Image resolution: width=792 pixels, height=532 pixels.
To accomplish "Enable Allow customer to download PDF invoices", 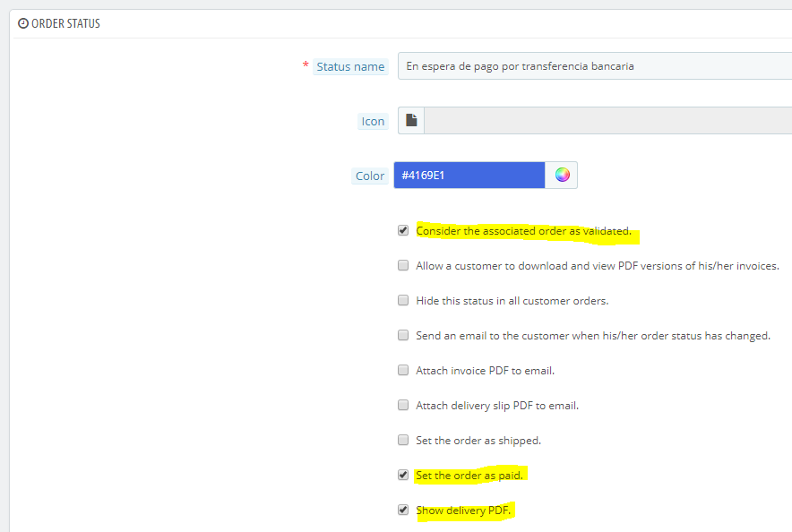I will 403,265.
